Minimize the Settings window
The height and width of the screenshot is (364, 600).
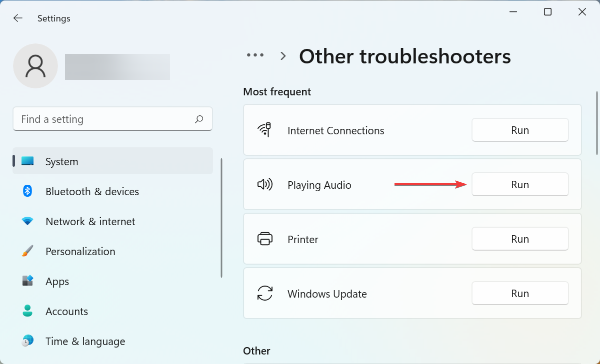[513, 12]
